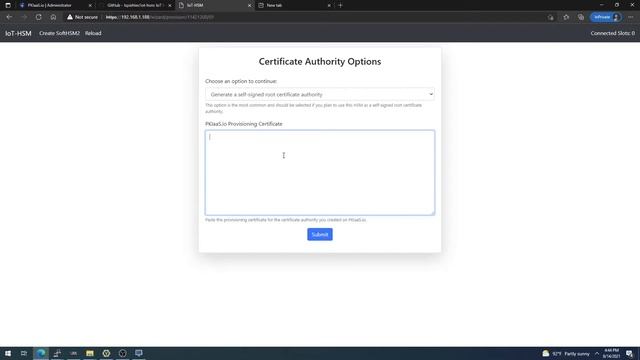
Task: Open the certificate authority option dropdown
Action: coord(320,94)
